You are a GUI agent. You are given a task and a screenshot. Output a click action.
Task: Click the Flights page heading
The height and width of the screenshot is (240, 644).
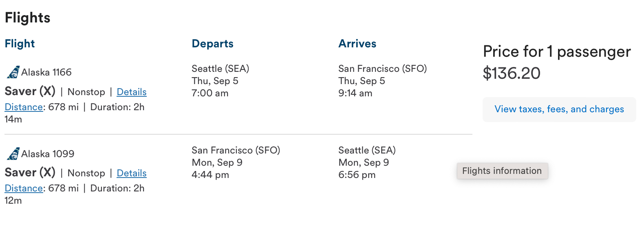point(27,18)
